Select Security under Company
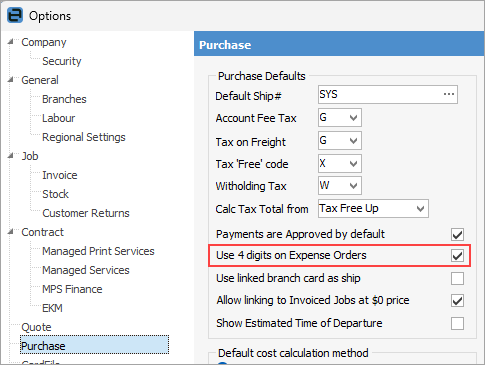The height and width of the screenshot is (365, 485). coord(62,61)
